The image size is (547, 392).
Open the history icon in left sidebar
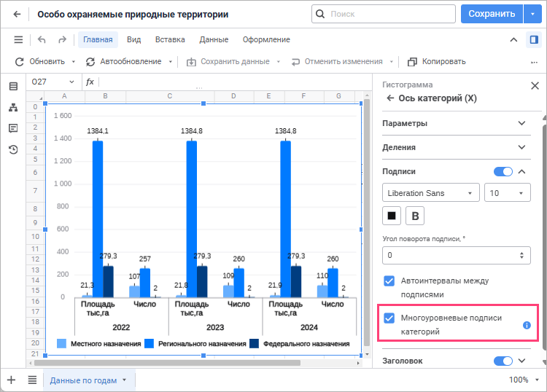coord(13,150)
